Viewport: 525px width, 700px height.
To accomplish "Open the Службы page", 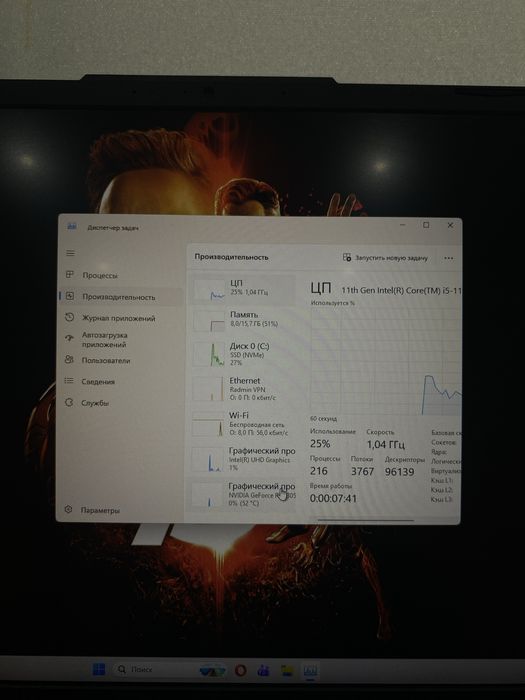I will (121, 403).
